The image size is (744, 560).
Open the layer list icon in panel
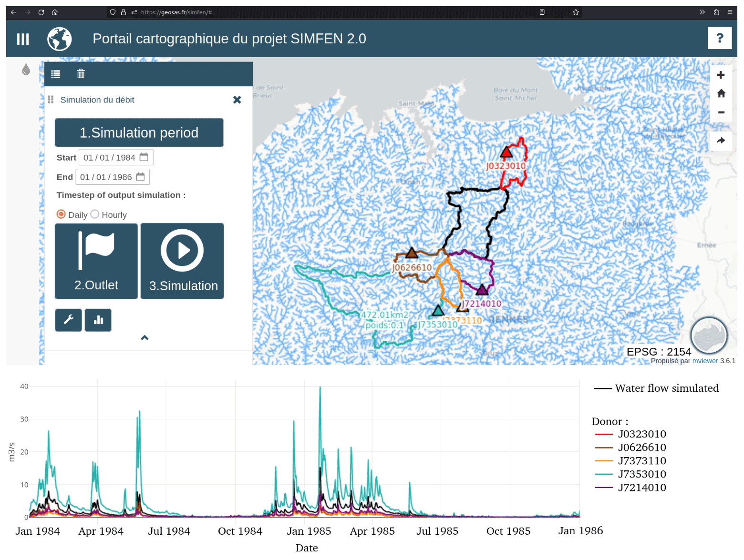[x=56, y=74]
